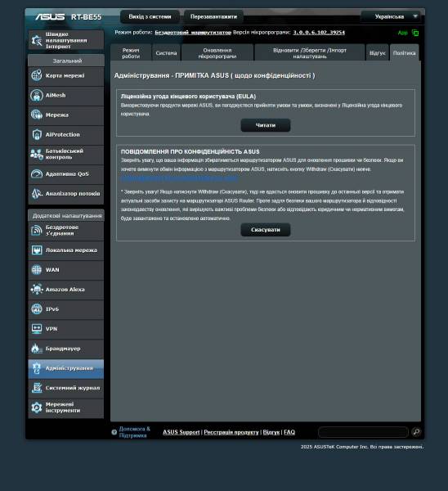Click the Перезавантажити reboot button
Viewport: 448px width, 491px height.
tap(213, 16)
